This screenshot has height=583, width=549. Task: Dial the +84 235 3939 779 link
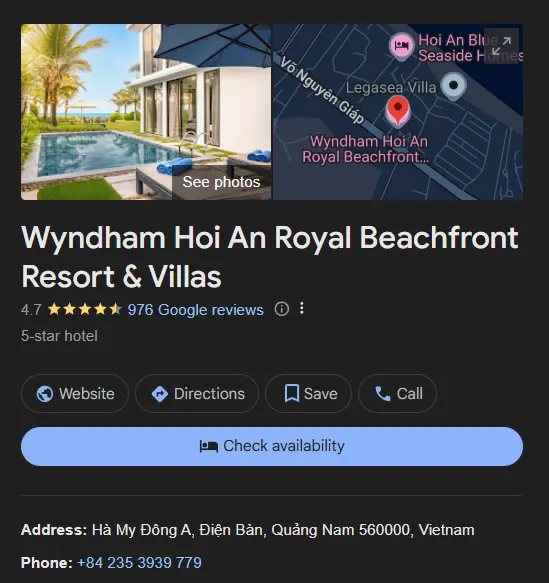click(x=139, y=563)
